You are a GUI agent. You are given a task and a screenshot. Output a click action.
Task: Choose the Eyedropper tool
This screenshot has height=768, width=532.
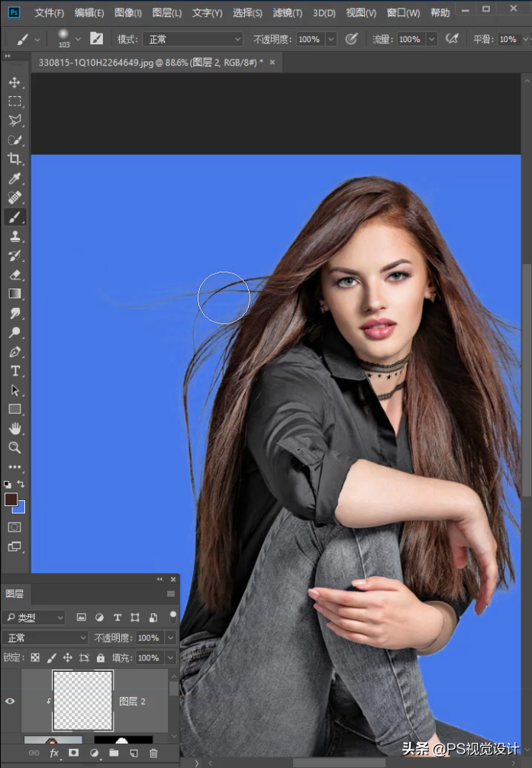pyautogui.click(x=15, y=179)
